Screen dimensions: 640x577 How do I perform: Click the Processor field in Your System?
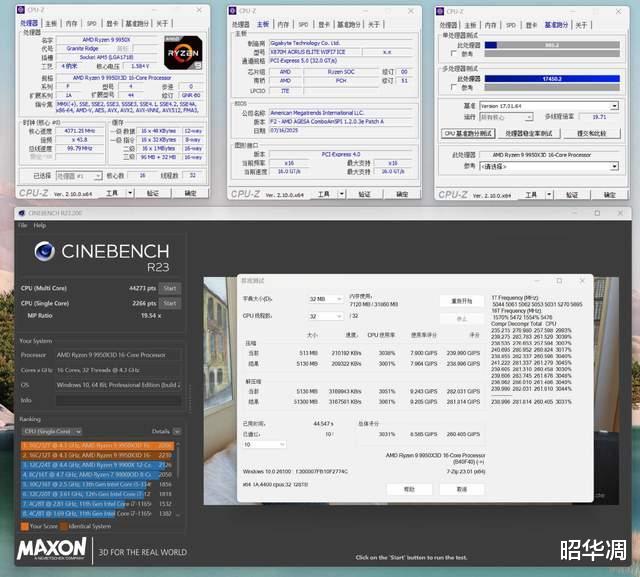point(118,355)
